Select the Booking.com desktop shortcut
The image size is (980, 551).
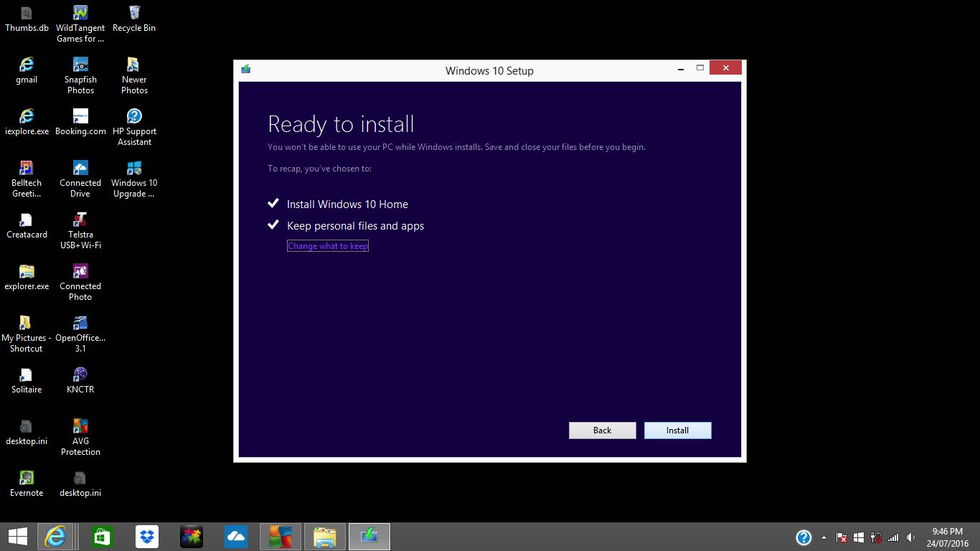(80, 123)
